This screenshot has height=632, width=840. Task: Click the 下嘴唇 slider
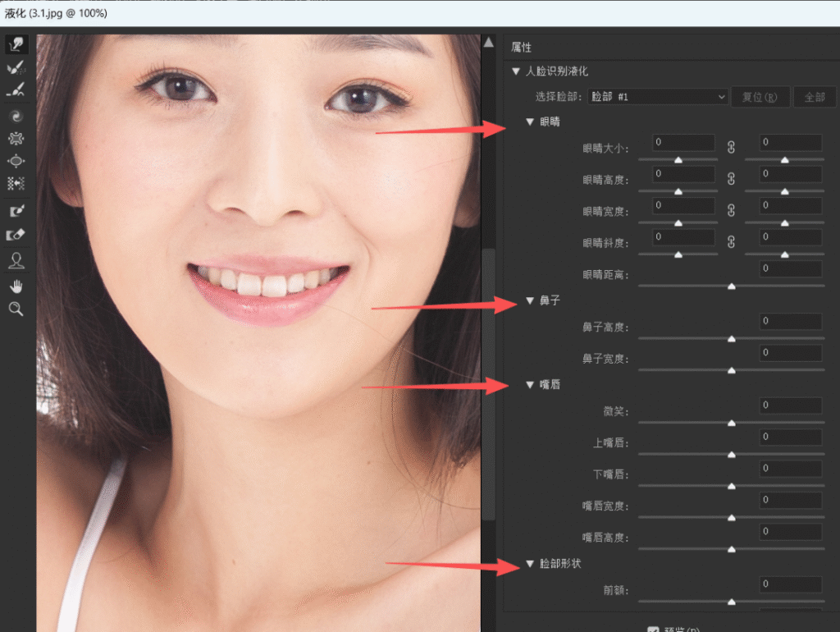(x=731, y=486)
